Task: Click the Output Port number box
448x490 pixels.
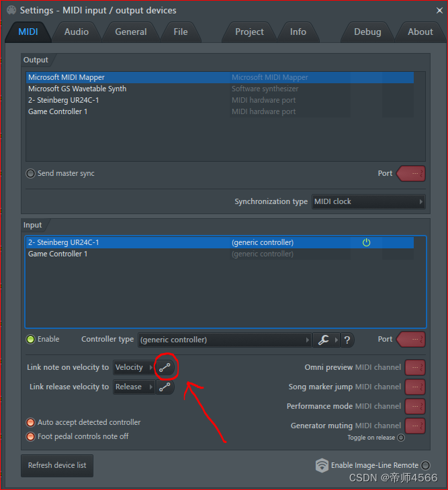Action: tap(411, 173)
